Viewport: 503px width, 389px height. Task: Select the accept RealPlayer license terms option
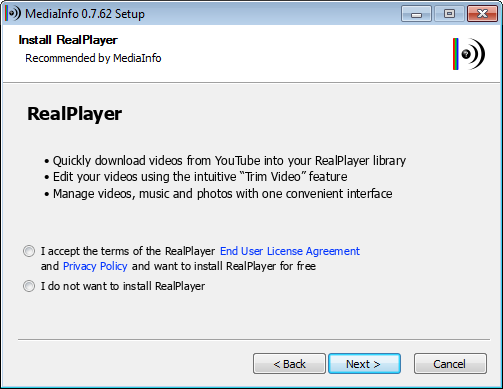click(29, 251)
